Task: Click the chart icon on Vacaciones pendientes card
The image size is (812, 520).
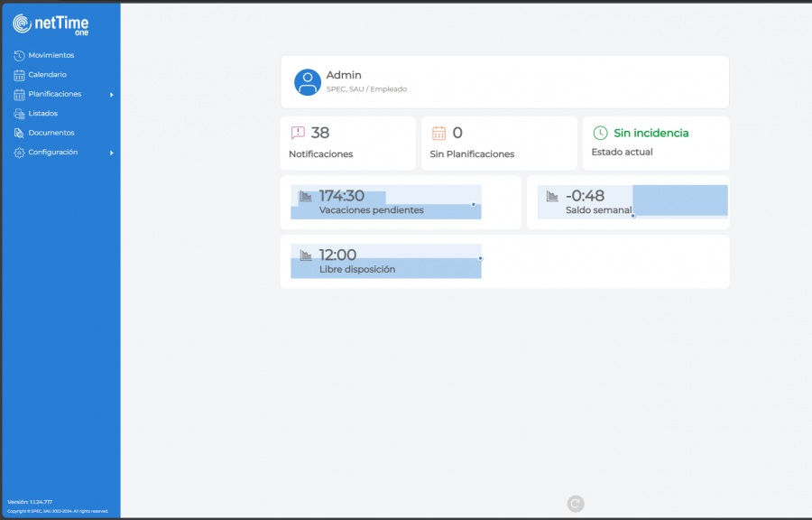Action: click(x=305, y=194)
